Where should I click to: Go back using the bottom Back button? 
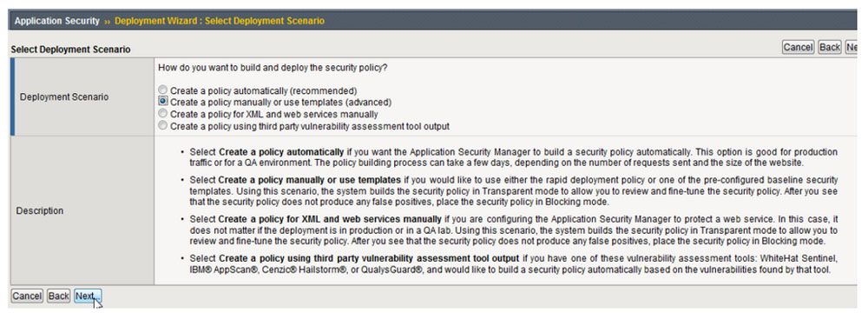tap(59, 296)
